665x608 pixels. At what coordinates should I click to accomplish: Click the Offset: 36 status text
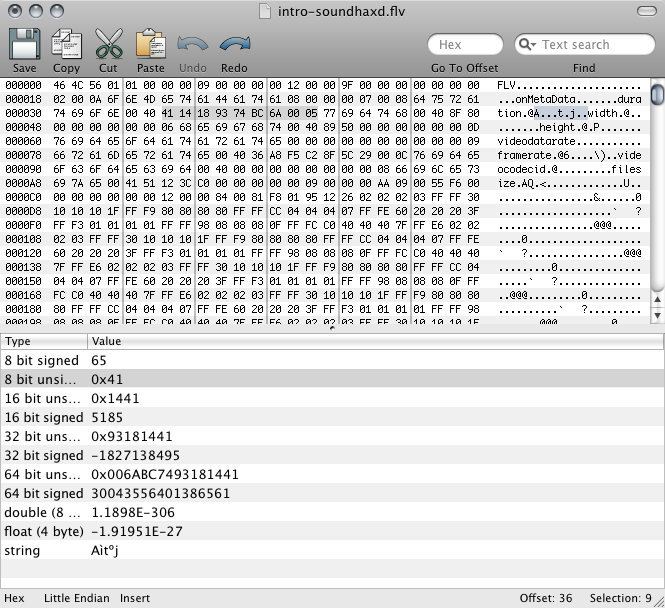[x=546, y=598]
